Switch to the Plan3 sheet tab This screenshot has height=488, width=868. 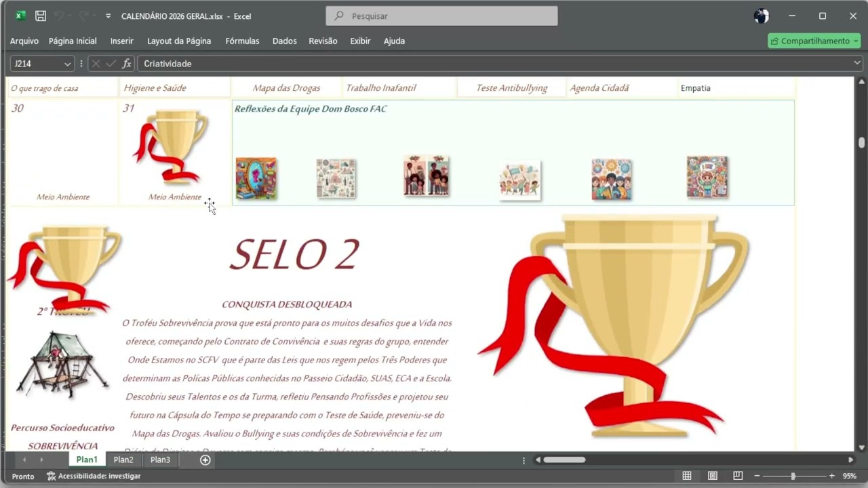point(160,460)
